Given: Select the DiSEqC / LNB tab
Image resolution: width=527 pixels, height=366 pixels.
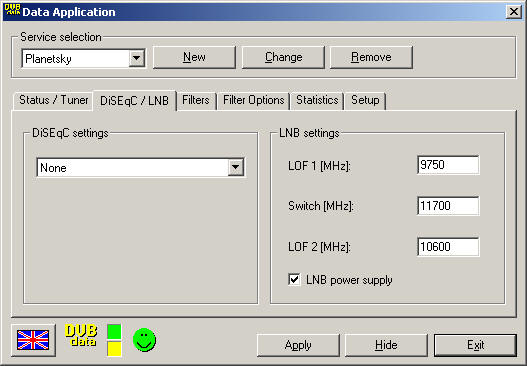Looking at the screenshot, I should coord(134,100).
